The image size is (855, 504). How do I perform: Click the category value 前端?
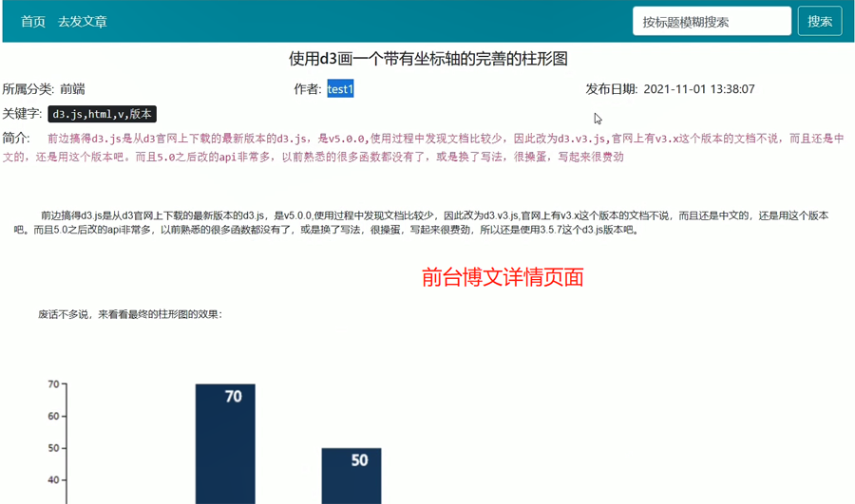72,89
